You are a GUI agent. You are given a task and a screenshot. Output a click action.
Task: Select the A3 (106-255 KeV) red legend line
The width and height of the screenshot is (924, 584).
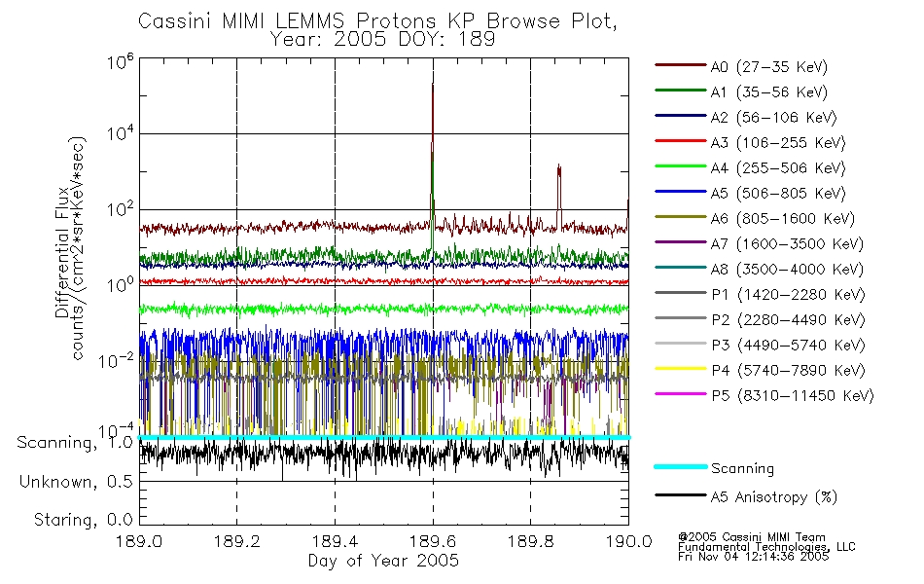pos(681,141)
